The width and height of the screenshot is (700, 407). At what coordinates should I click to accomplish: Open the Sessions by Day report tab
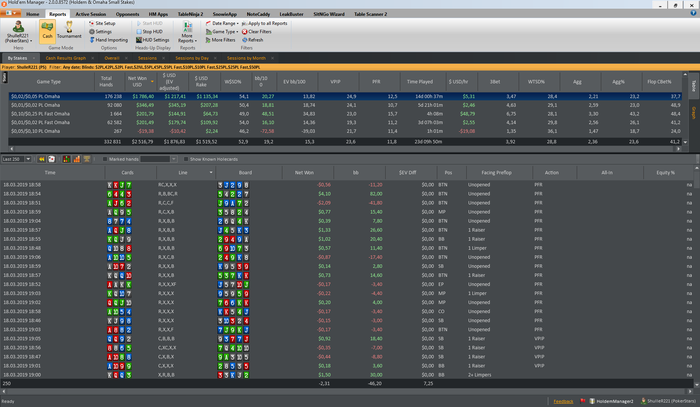pos(192,58)
